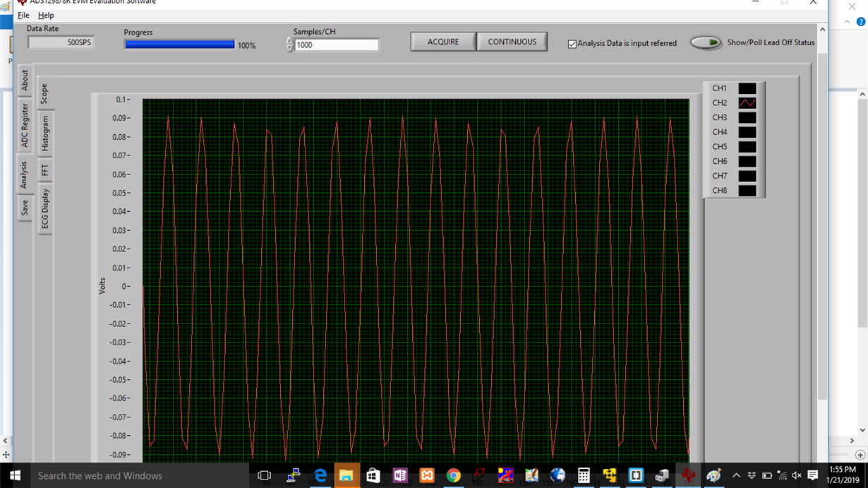Screen dimensions: 868x488
Task: Open the Help menu
Action: pyautogui.click(x=46, y=15)
